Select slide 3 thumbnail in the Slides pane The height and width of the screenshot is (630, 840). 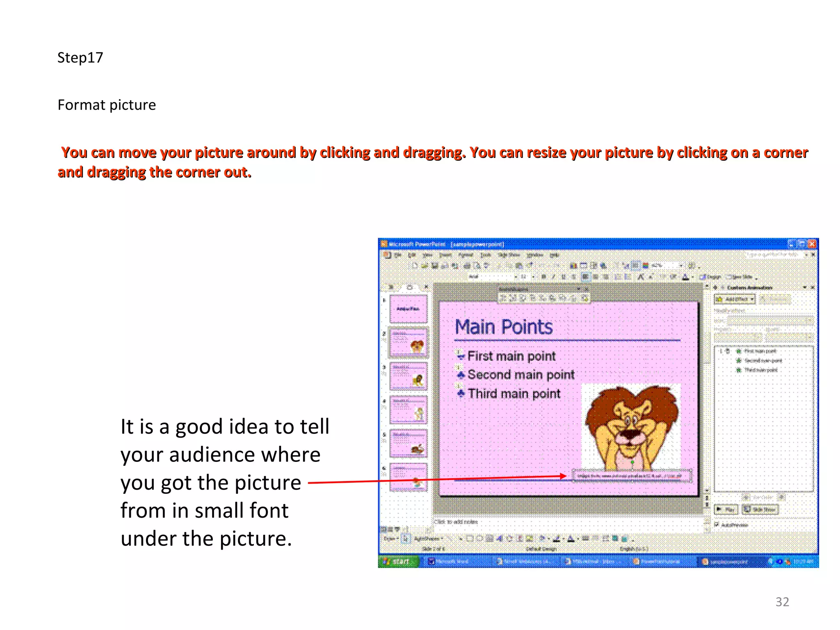(x=409, y=376)
